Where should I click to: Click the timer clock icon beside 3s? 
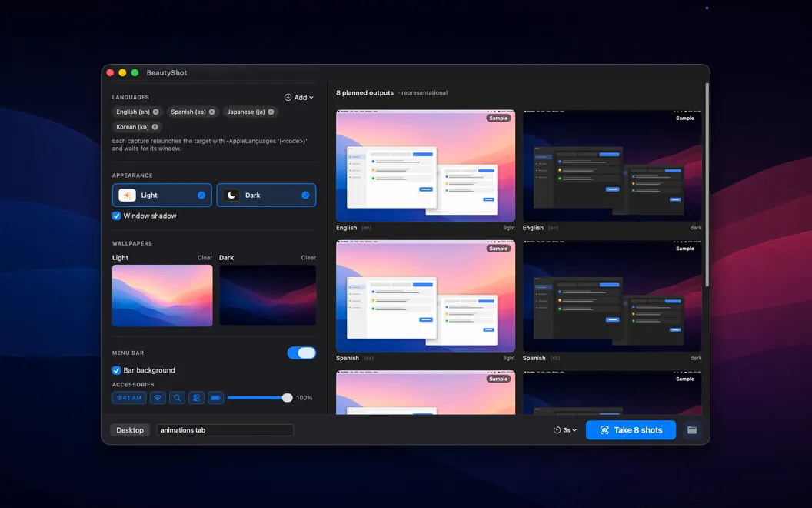(557, 430)
